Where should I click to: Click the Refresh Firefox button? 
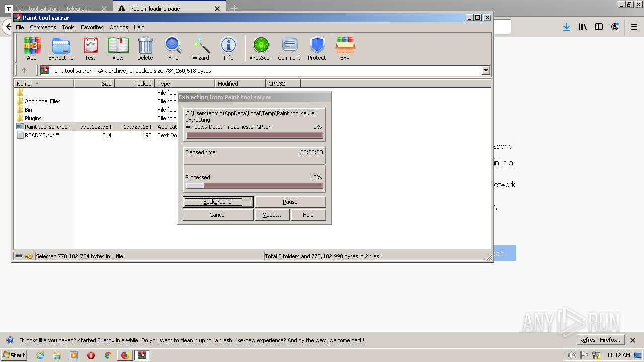coord(601,340)
